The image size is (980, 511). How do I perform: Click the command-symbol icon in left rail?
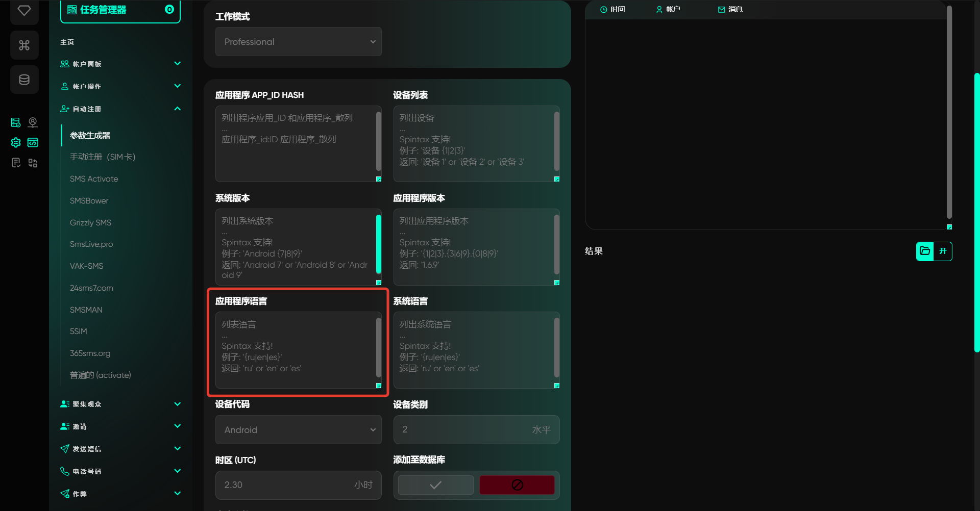(24, 45)
